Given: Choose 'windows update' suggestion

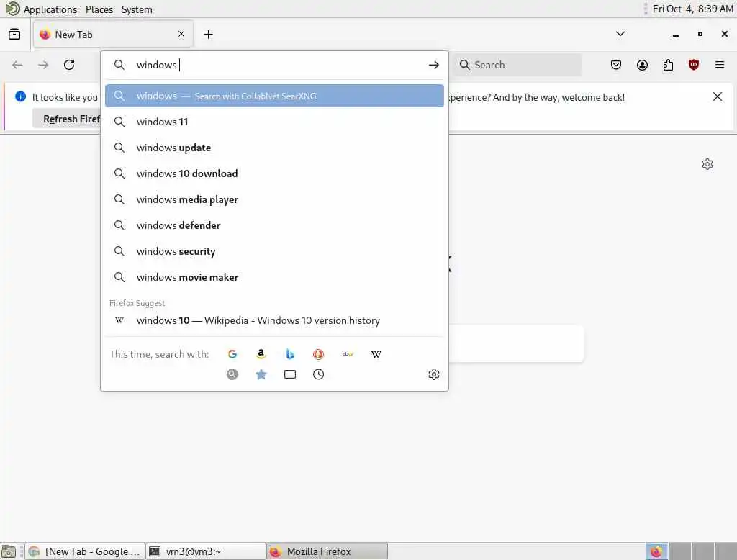Looking at the screenshot, I should pyautogui.click(x=274, y=148).
